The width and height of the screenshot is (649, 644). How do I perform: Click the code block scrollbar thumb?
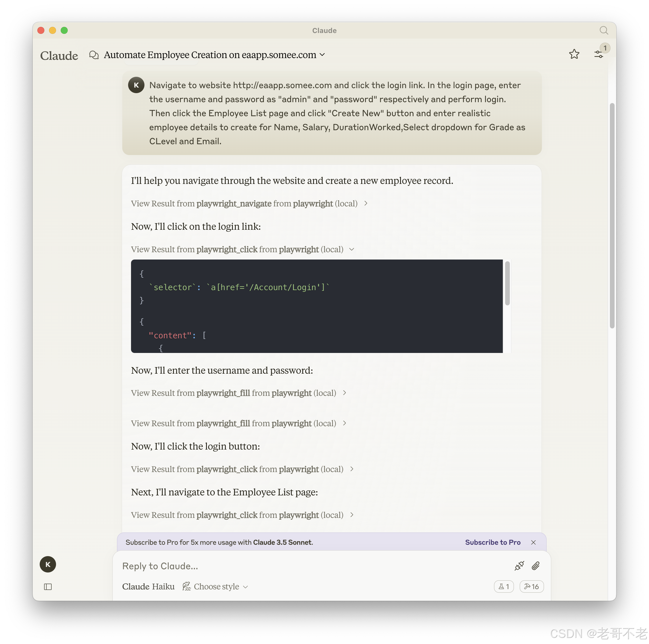[507, 283]
